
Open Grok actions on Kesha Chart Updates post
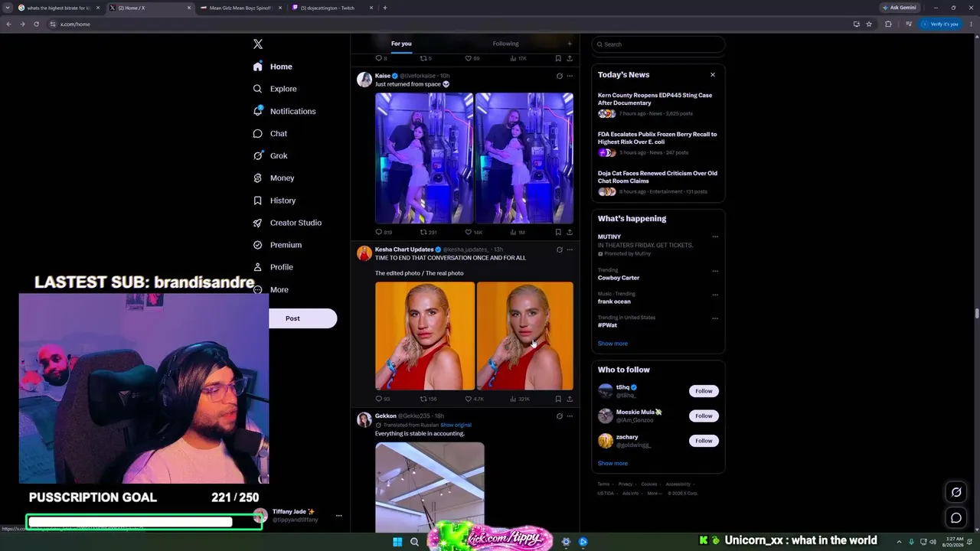[559, 249]
